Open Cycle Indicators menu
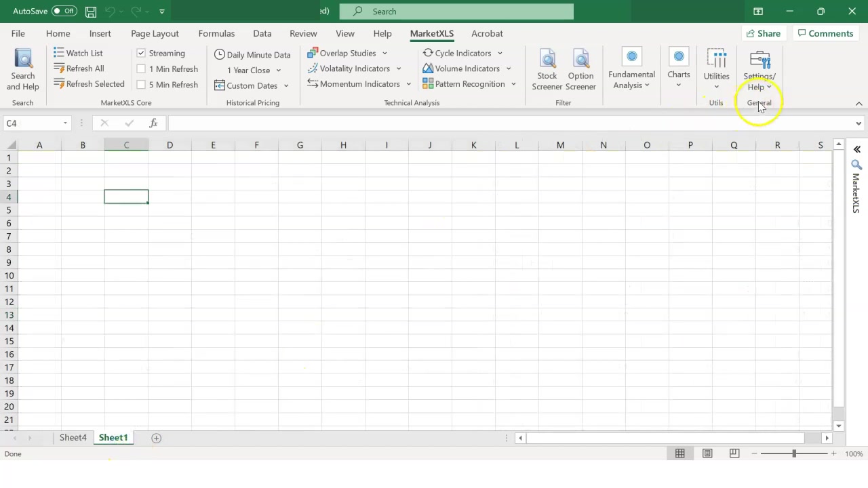 pos(462,53)
